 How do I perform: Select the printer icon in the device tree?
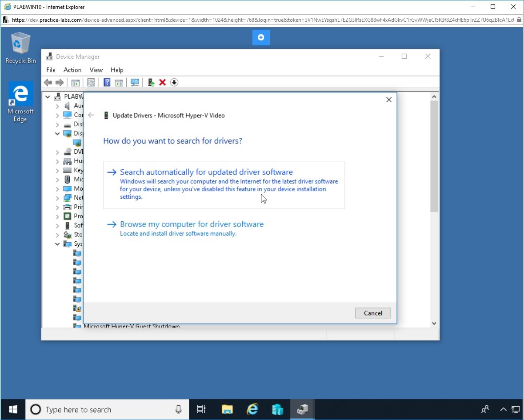68,207
